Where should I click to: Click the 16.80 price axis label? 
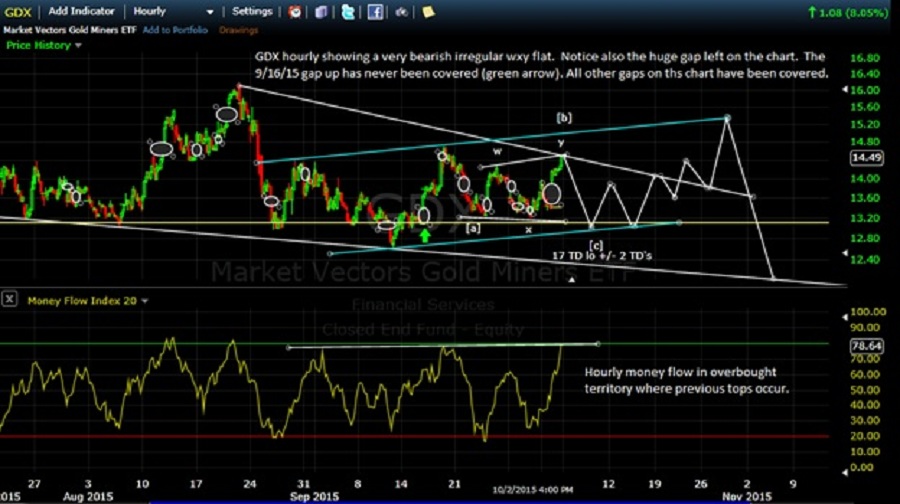[x=864, y=58]
